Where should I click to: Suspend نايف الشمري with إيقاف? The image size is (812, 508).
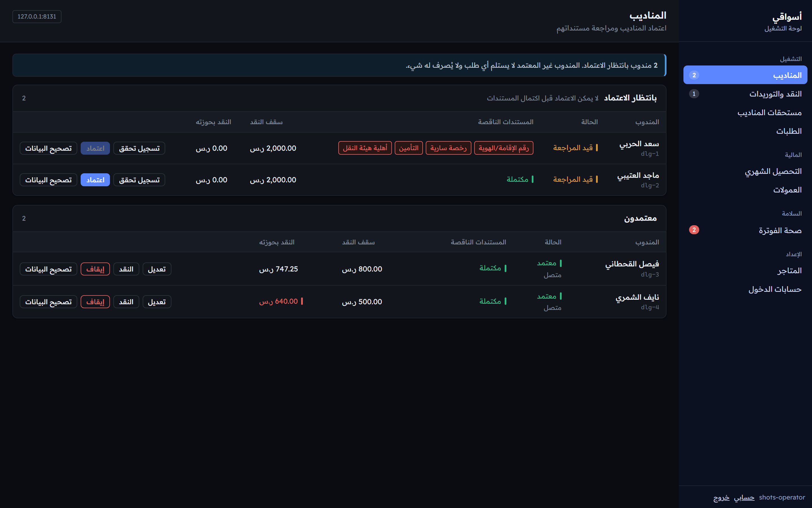click(x=95, y=302)
